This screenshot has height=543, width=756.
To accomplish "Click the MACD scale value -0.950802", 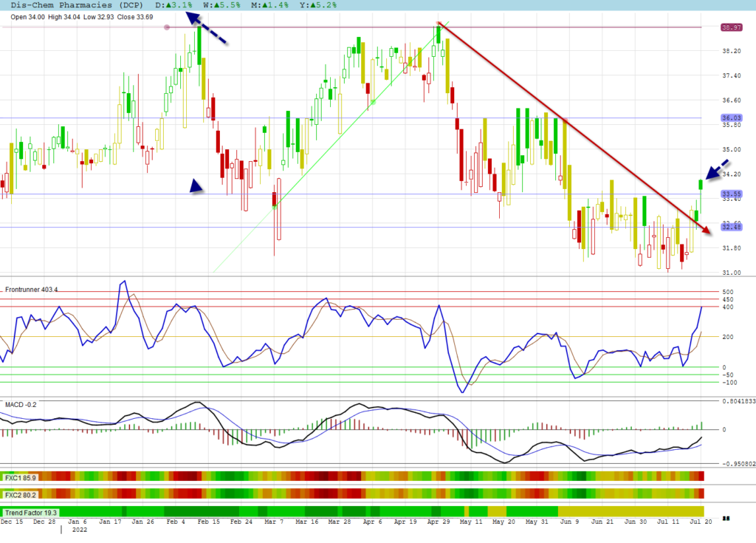I will tap(738, 464).
